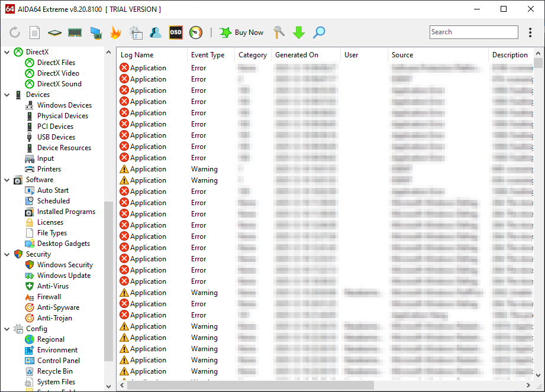This screenshot has height=392, width=545.
Task: Collapse the Devices tree section
Action: (7, 95)
